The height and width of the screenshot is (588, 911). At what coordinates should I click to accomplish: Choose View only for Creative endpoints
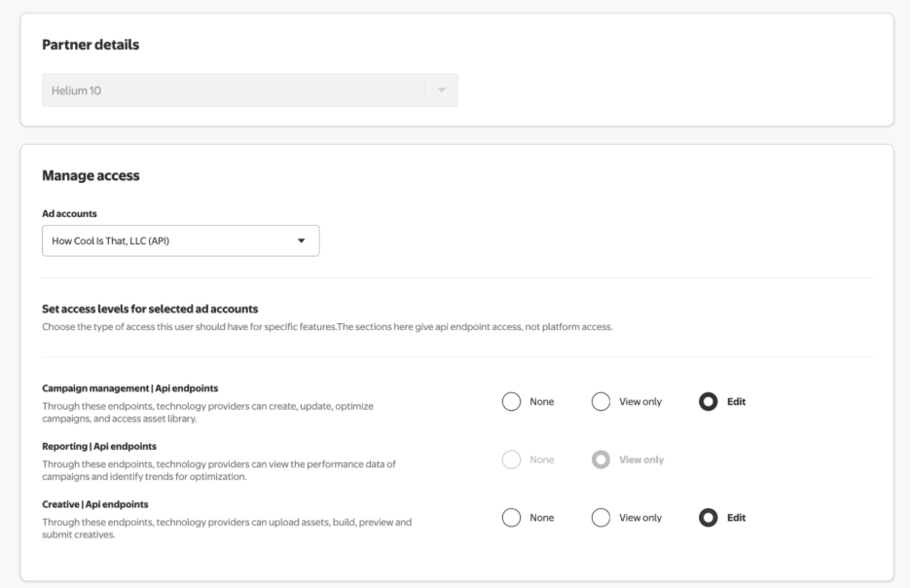click(601, 517)
